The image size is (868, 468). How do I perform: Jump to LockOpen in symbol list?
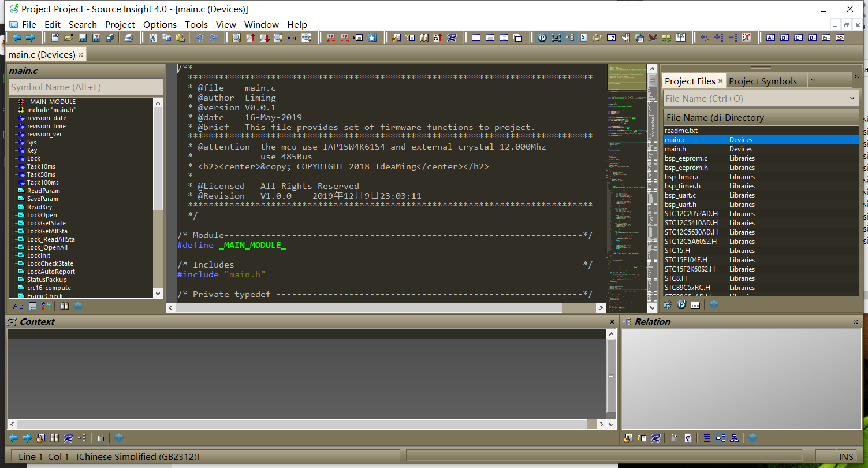coord(42,215)
